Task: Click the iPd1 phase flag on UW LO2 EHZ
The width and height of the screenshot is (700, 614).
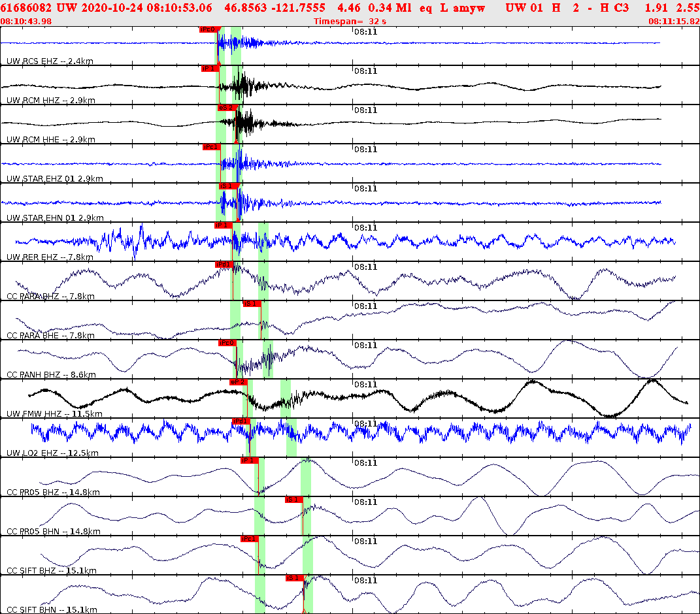Action: tap(240, 422)
